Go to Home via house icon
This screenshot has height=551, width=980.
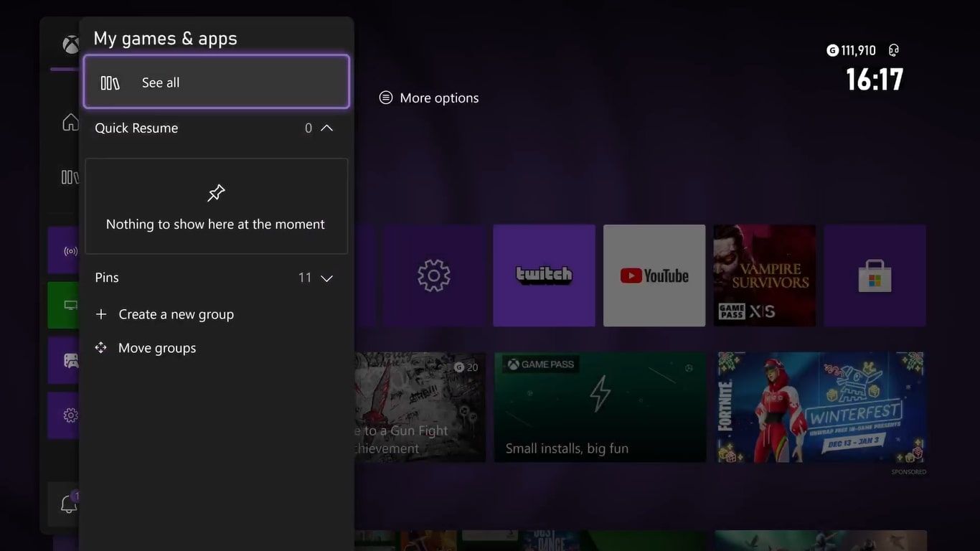coord(70,123)
